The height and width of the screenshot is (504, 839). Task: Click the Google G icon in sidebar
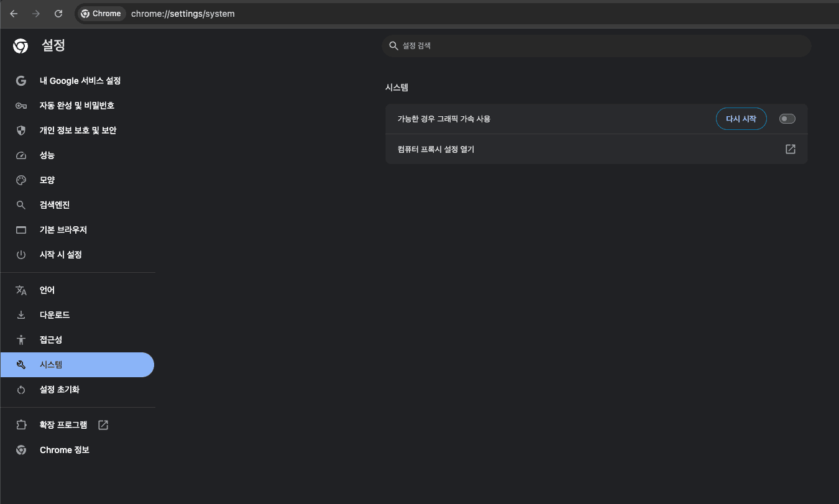[x=21, y=81]
